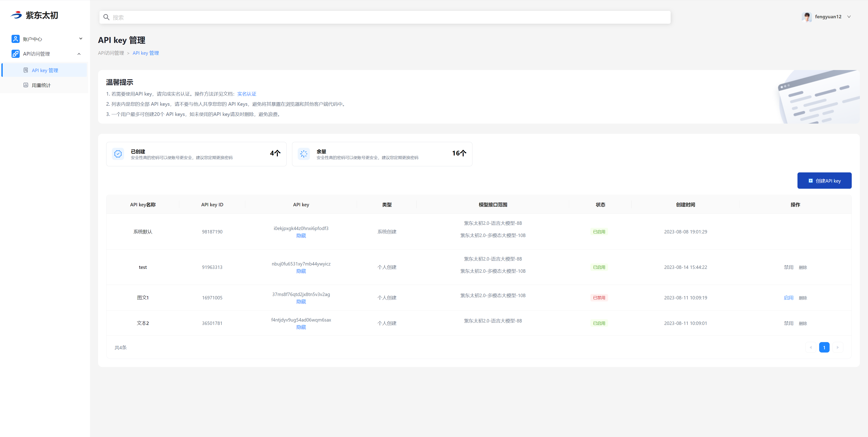Click key string i0ekjpxgk44z0hnxi6pfodf3
868x437 pixels.
tap(301, 228)
